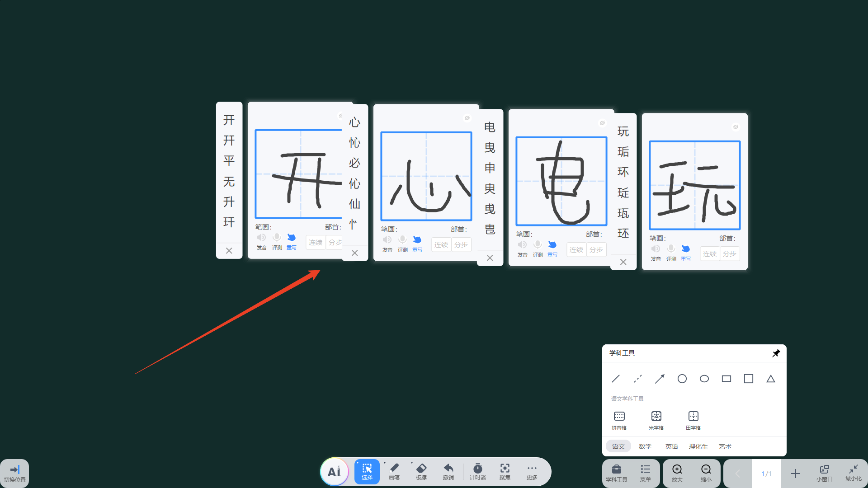Toggle the pin on 学科工具 panel
This screenshot has width=868, height=488.
pyautogui.click(x=776, y=353)
